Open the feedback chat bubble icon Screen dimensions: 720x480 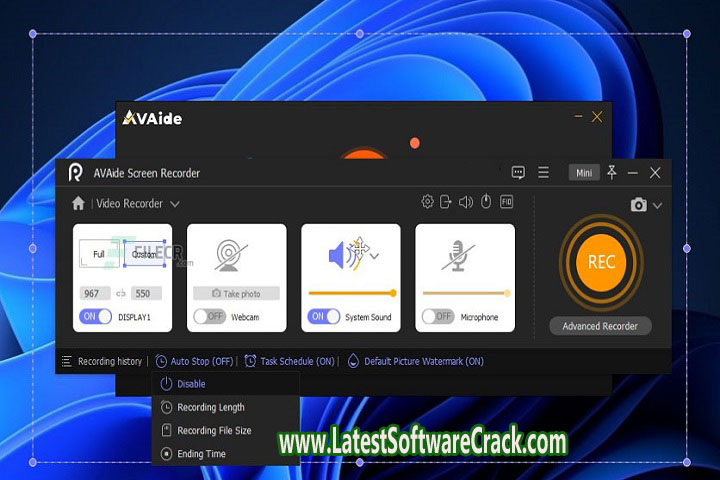[x=518, y=173]
